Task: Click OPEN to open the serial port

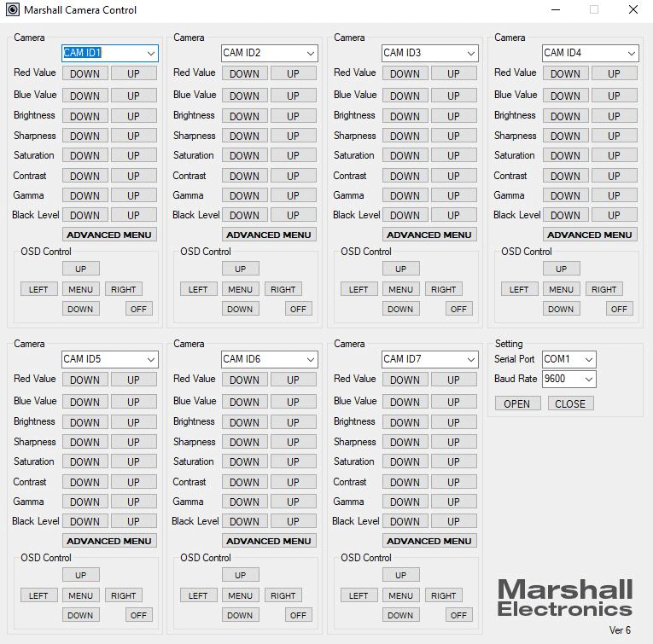Action: (517, 403)
